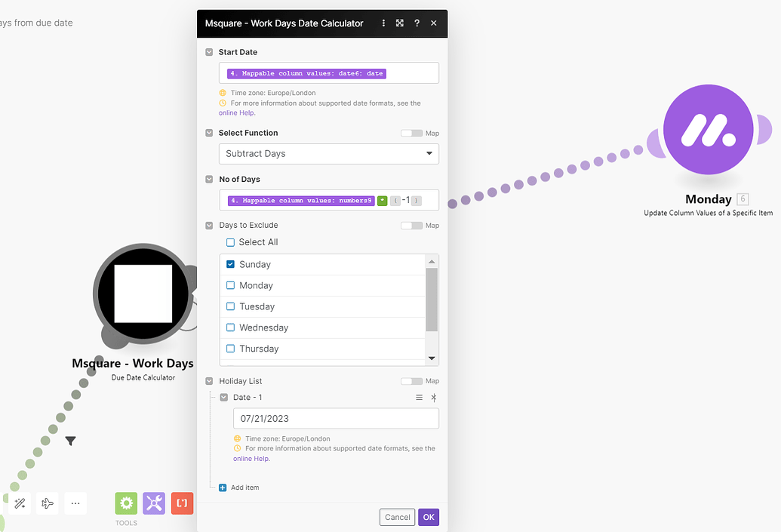Screen dimensions: 781x532
Task: Toggle the Start Date field checkbox
Action: 209,52
